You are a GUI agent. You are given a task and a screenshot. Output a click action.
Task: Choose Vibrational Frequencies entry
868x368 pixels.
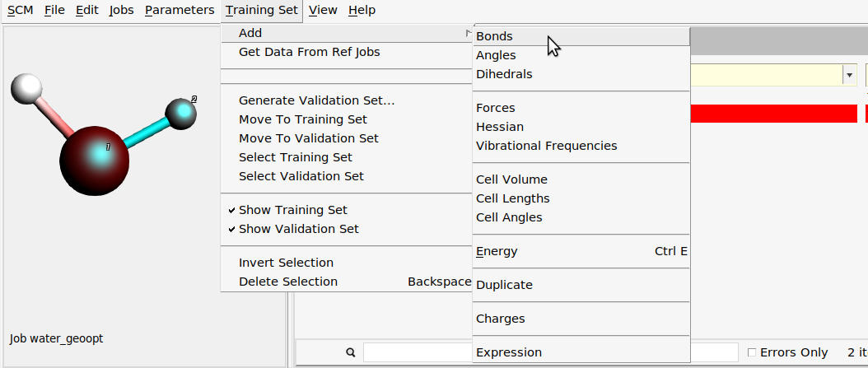coord(546,146)
